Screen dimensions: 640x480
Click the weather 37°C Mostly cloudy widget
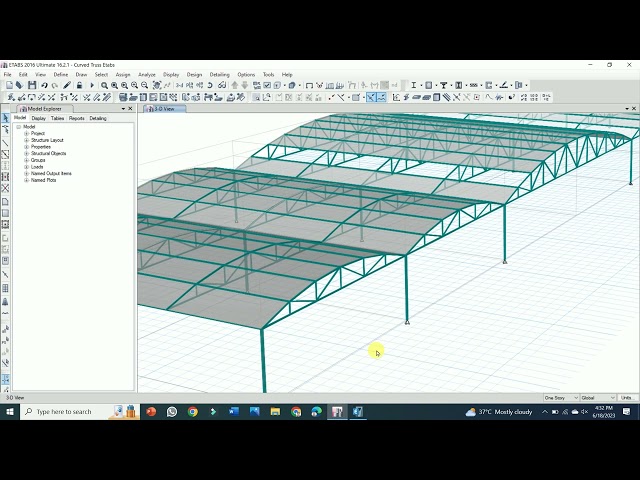tap(499, 412)
